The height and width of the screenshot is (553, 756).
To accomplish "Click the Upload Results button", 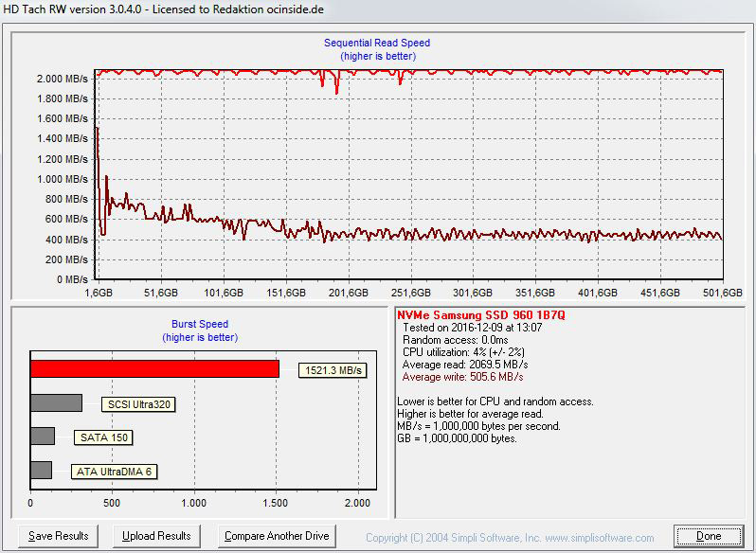I will (156, 536).
